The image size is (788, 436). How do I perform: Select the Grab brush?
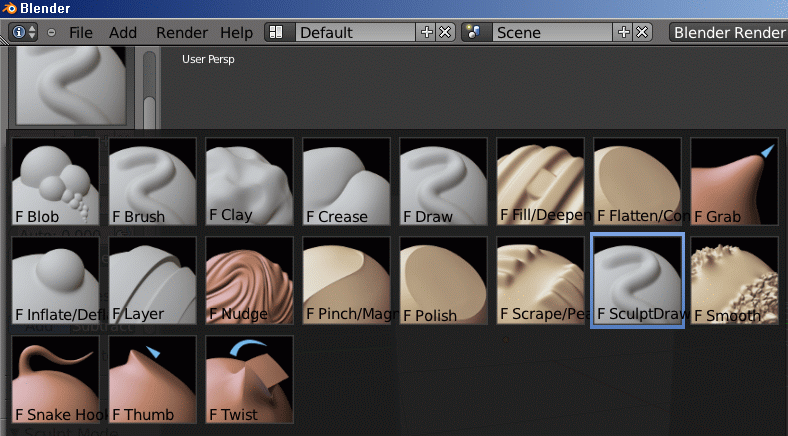pyautogui.click(x=734, y=182)
